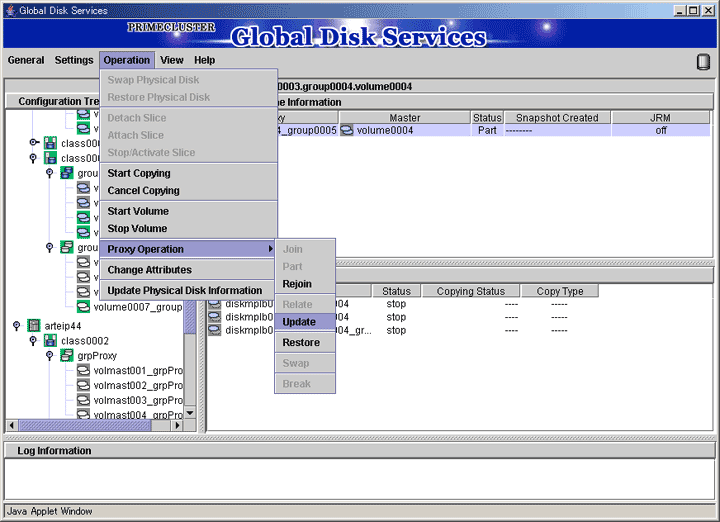
Task: Click the Java icon in title bar
Action: [11, 10]
